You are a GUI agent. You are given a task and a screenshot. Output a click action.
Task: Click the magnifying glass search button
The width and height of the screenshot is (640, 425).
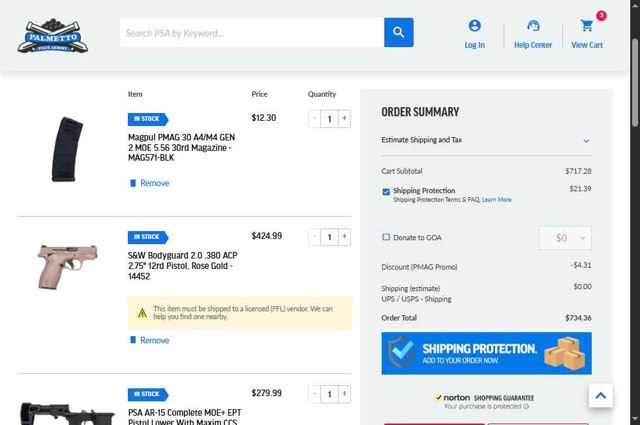coord(398,33)
